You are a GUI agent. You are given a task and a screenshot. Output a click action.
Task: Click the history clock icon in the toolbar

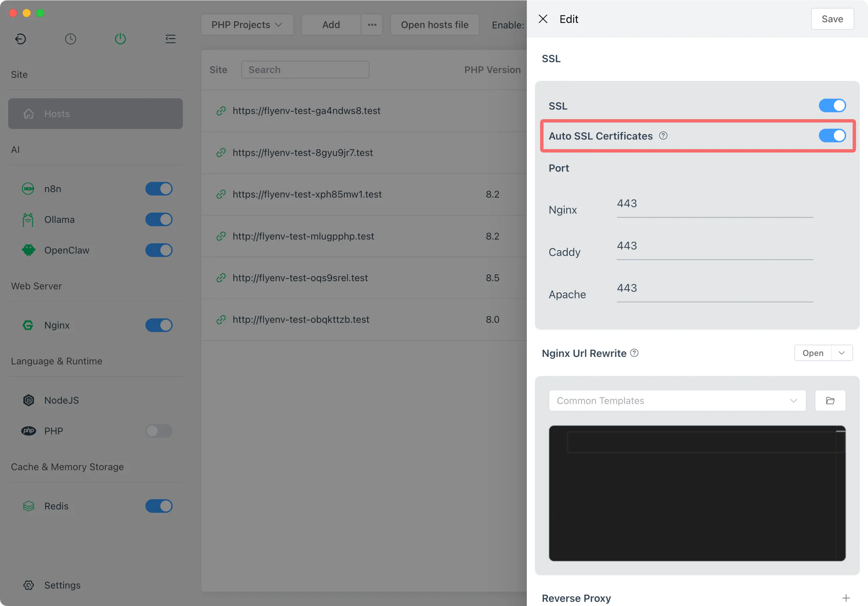click(x=70, y=39)
